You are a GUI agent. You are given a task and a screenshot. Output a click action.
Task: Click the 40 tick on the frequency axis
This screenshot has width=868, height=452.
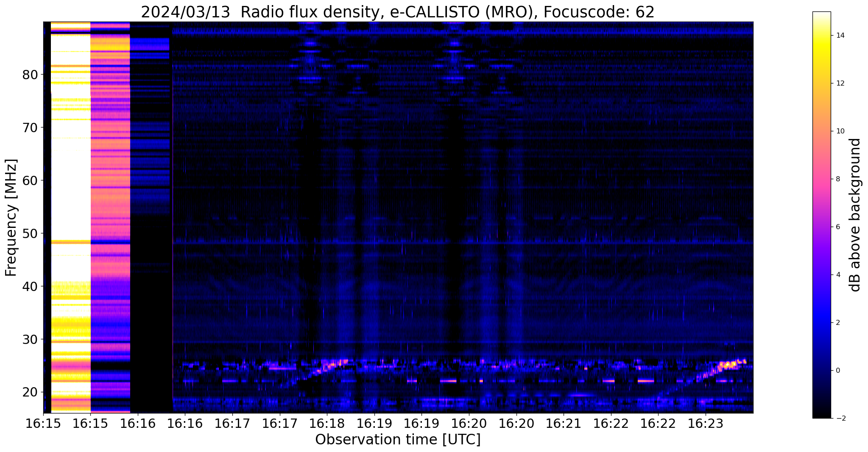click(x=30, y=287)
